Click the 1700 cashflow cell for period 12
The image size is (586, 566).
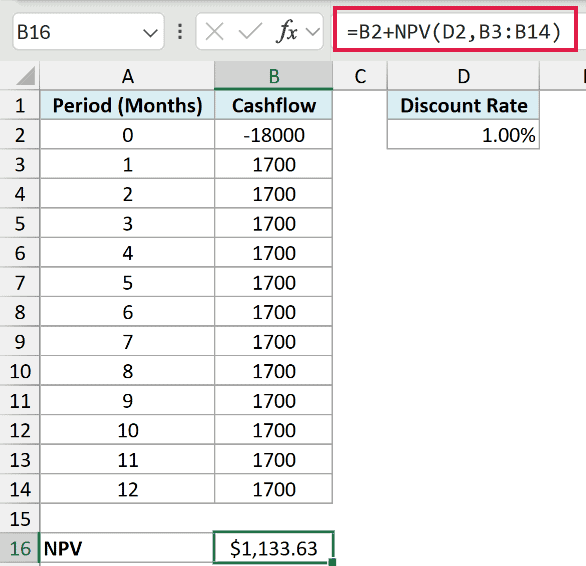pos(274,489)
